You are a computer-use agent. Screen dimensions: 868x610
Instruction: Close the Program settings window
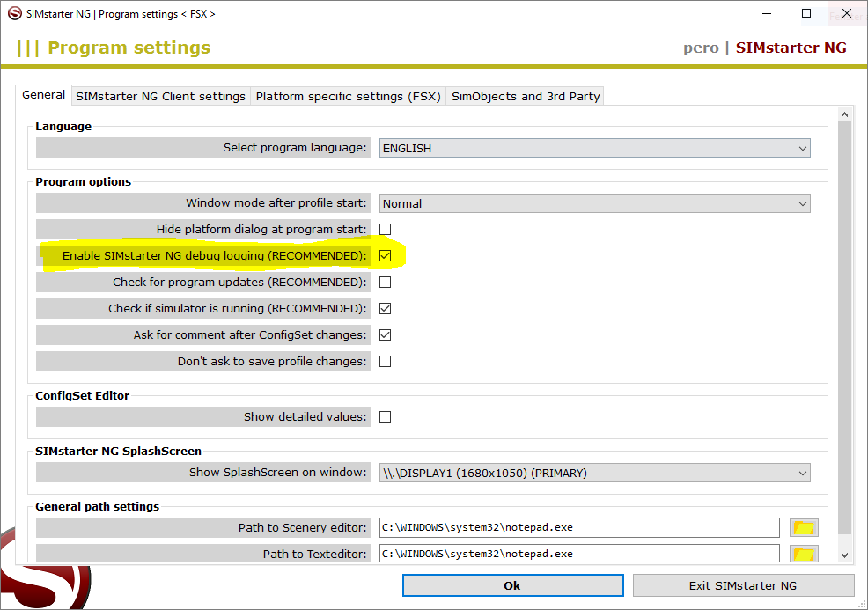pyautogui.click(x=846, y=13)
